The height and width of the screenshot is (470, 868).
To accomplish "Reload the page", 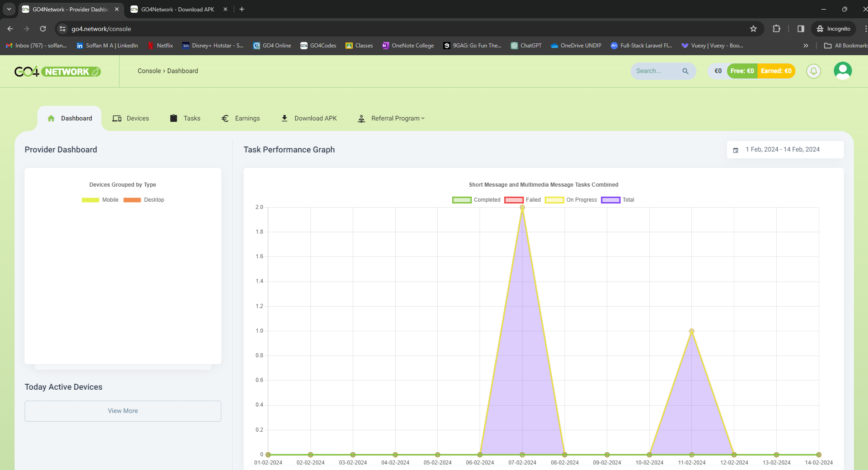I will (43, 29).
